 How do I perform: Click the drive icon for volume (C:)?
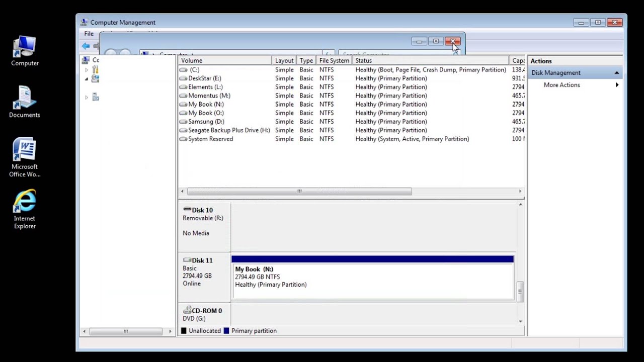pyautogui.click(x=183, y=70)
